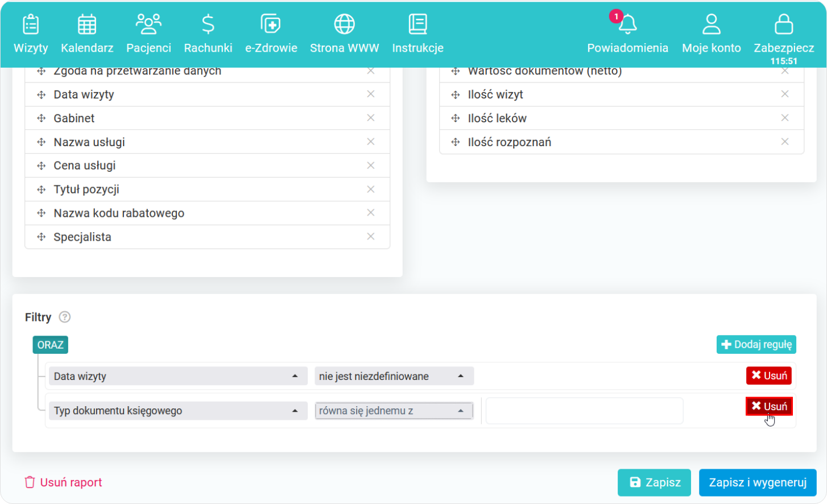Open Rachunki from the top menu
Image resolution: width=827 pixels, height=504 pixels.
coord(208,34)
